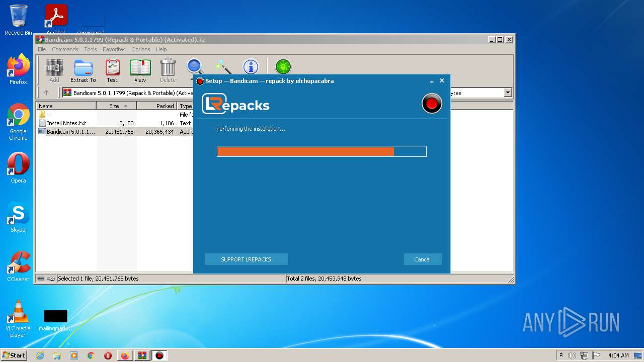Click the Opera taskbar icon
This screenshot has width=644, height=362.
[108, 355]
